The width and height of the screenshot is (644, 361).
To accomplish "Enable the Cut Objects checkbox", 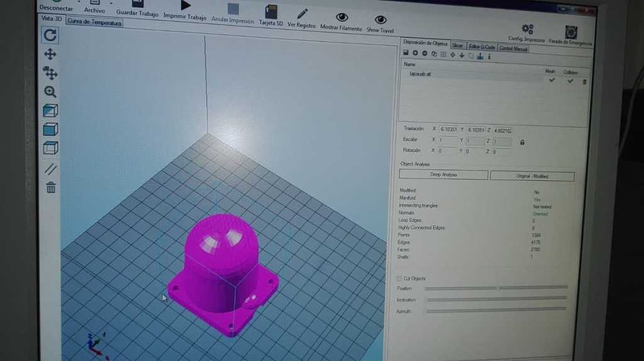I will [398, 278].
